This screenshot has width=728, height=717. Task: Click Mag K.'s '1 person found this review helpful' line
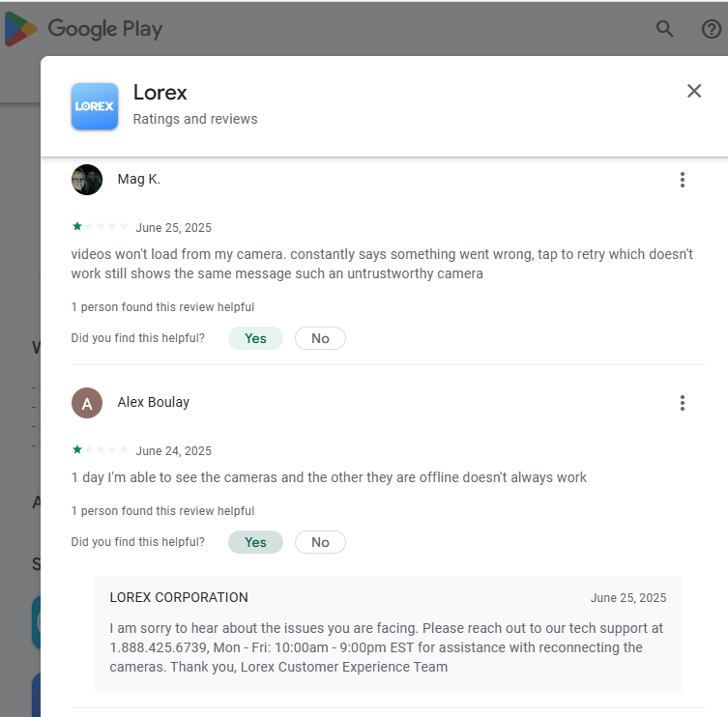tap(162, 307)
